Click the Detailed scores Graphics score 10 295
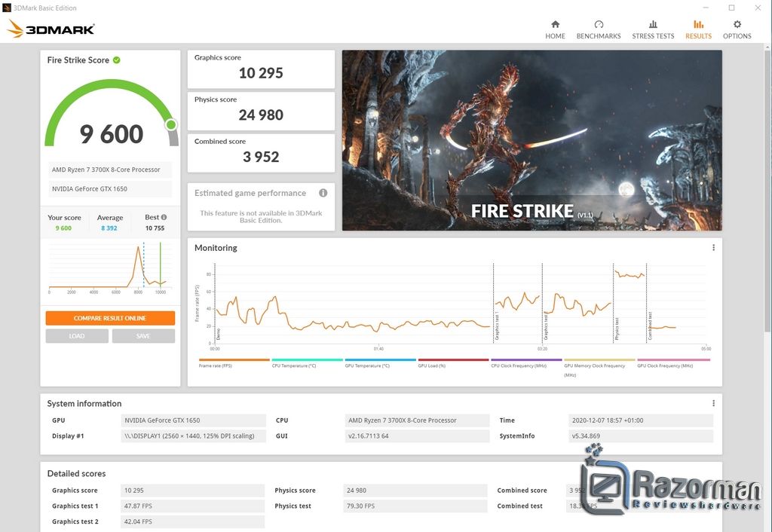The height and width of the screenshot is (532, 772). [x=192, y=490]
